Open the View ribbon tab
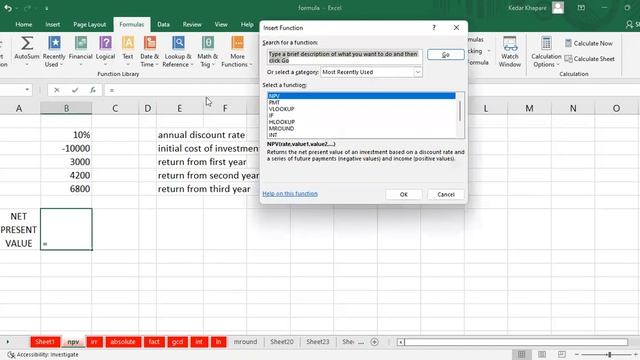Screen dimensions: 640x360 coord(221,24)
